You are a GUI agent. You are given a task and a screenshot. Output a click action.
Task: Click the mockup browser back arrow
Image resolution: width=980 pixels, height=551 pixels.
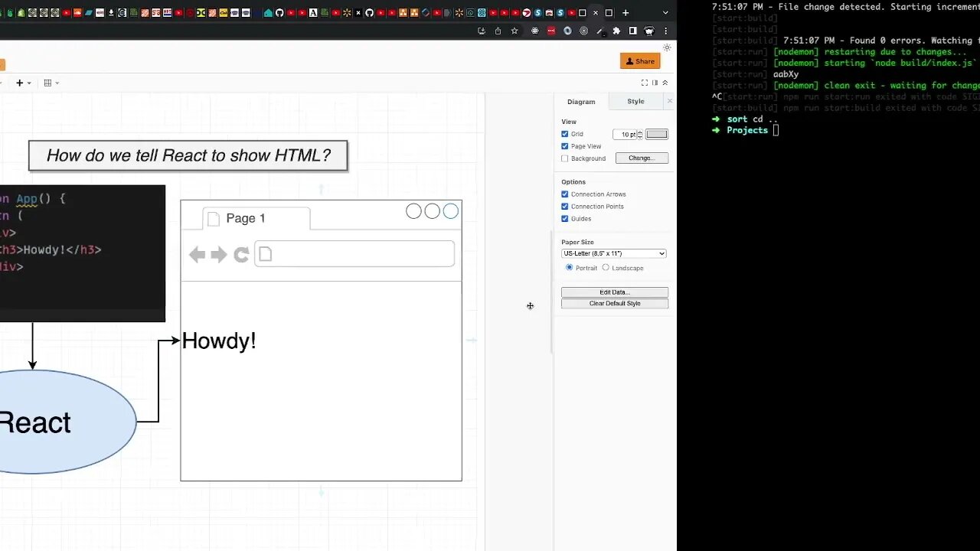198,255
